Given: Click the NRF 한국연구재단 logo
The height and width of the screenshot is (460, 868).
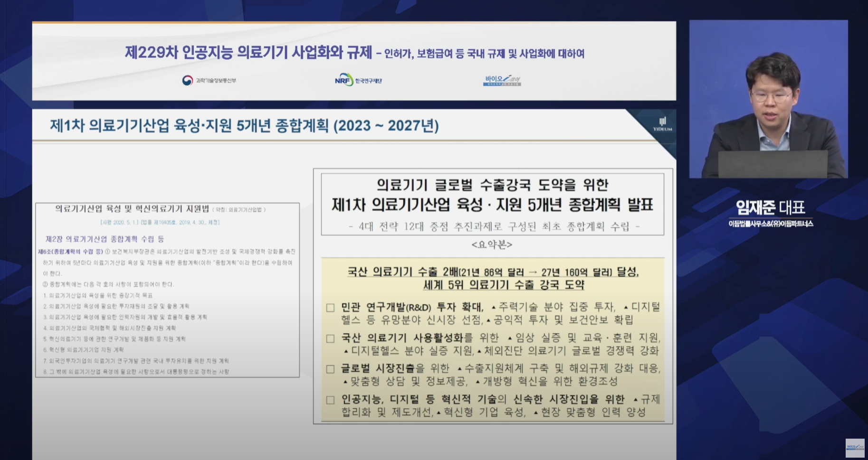Looking at the screenshot, I should [x=358, y=80].
